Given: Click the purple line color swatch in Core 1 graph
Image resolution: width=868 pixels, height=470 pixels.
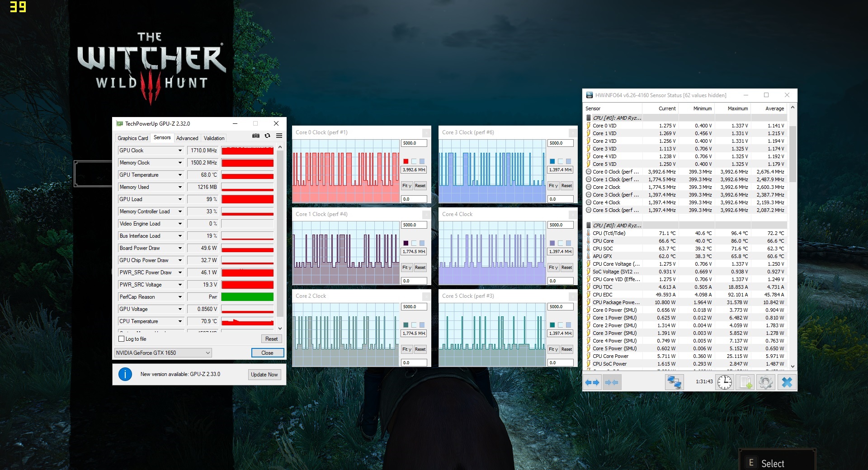Looking at the screenshot, I should click(406, 243).
